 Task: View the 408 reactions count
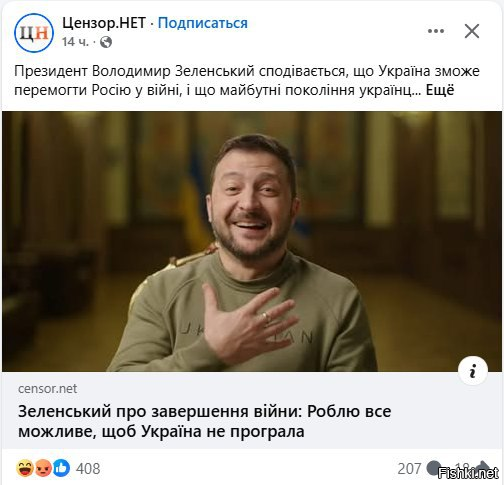(88, 469)
